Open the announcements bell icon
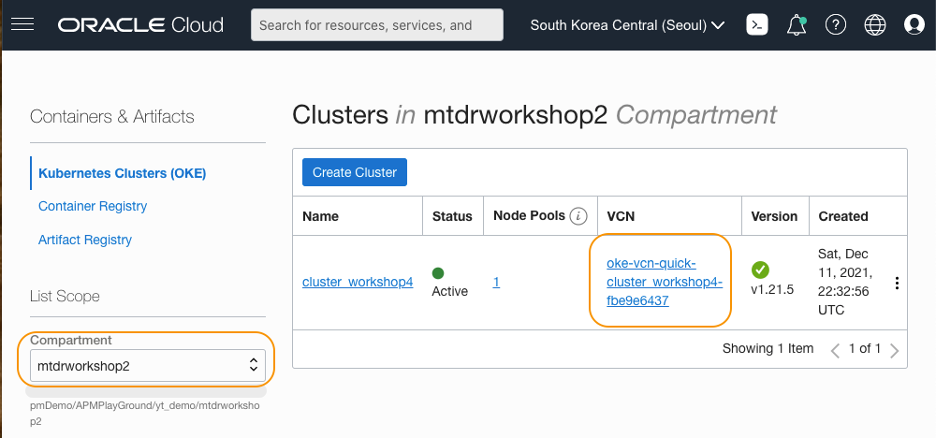 pos(796,25)
